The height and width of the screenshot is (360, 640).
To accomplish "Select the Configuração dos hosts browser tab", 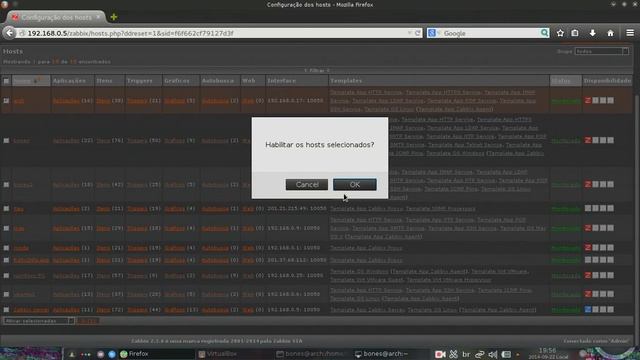I will pos(56,17).
